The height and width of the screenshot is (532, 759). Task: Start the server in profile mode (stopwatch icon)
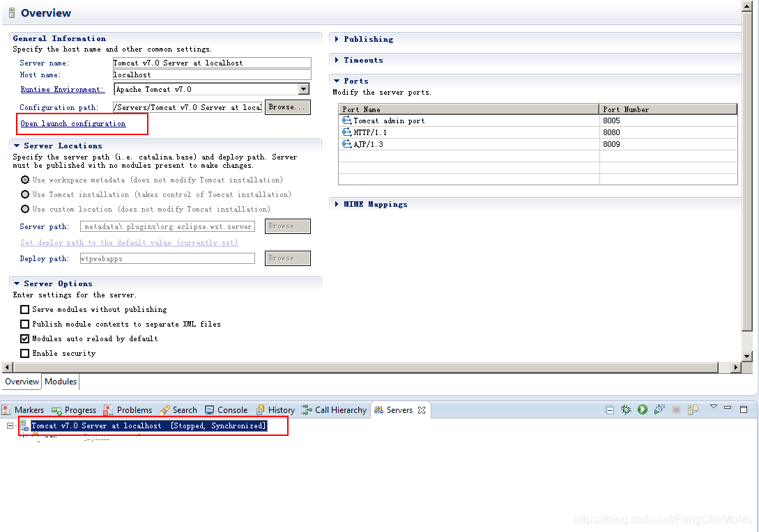659,409
